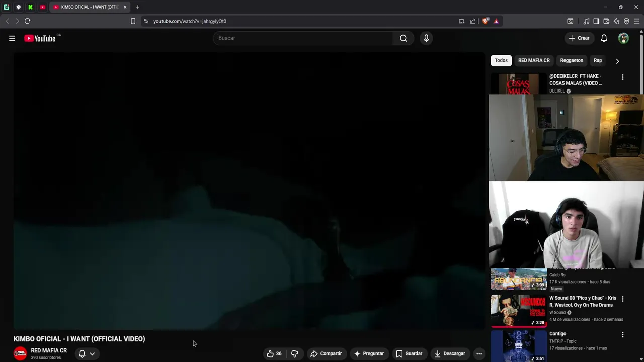Screen dimensions: 644x362
Task: Open more actions ellipsis under the video
Action: (x=479, y=354)
